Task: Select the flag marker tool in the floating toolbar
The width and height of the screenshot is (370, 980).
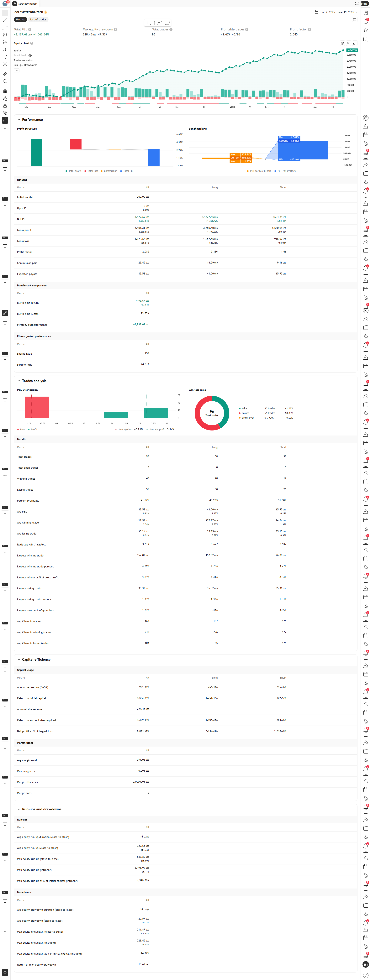Action: point(160,23)
